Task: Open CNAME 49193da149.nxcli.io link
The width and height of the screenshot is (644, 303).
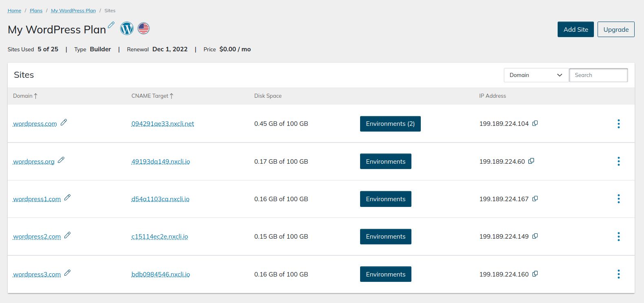Action: pyautogui.click(x=160, y=162)
